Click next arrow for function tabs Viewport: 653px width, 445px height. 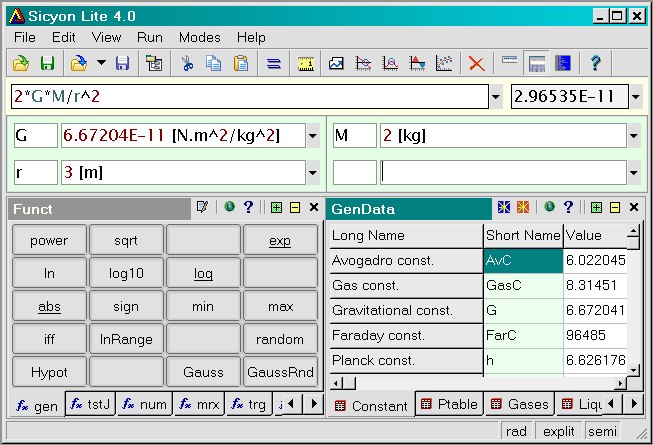click(314, 404)
